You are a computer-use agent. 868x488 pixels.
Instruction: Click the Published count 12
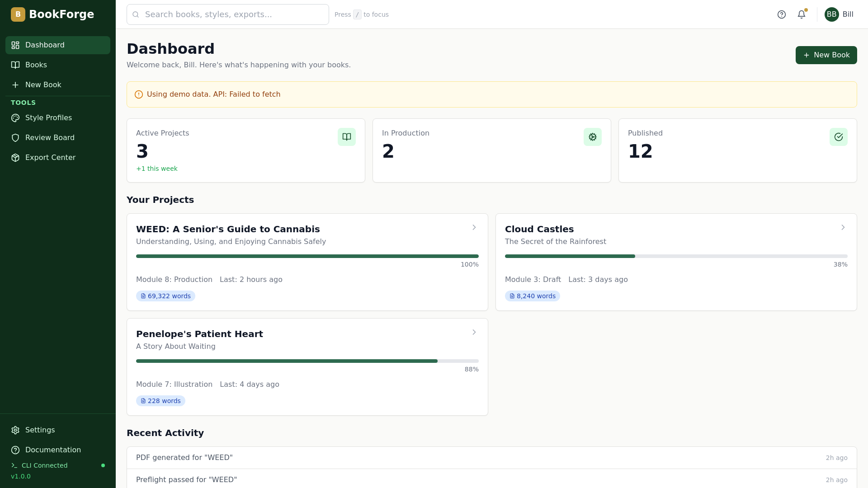[x=640, y=151]
